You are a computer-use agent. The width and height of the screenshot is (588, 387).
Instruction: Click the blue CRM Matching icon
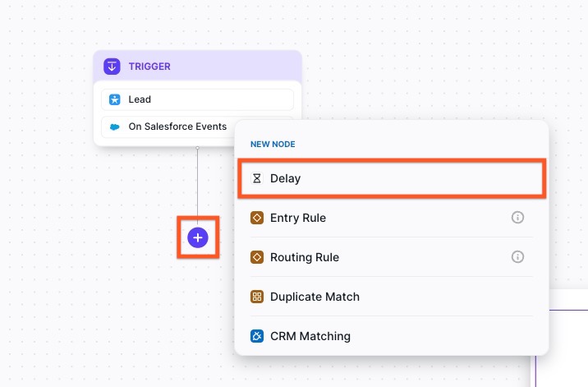(x=257, y=336)
